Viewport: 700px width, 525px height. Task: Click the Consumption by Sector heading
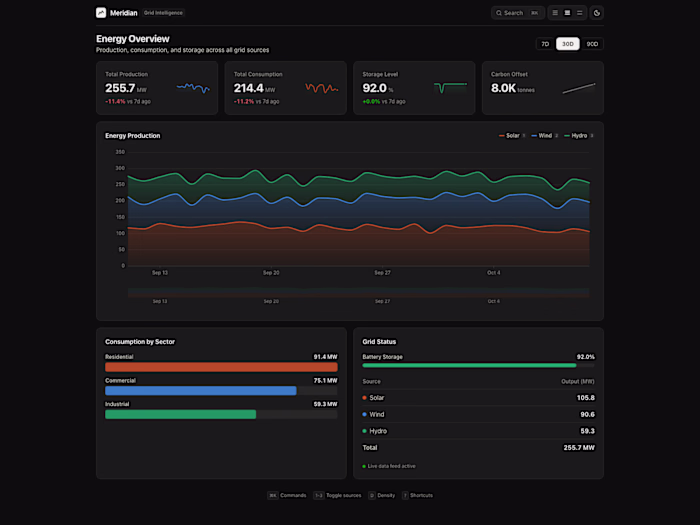tap(140, 342)
